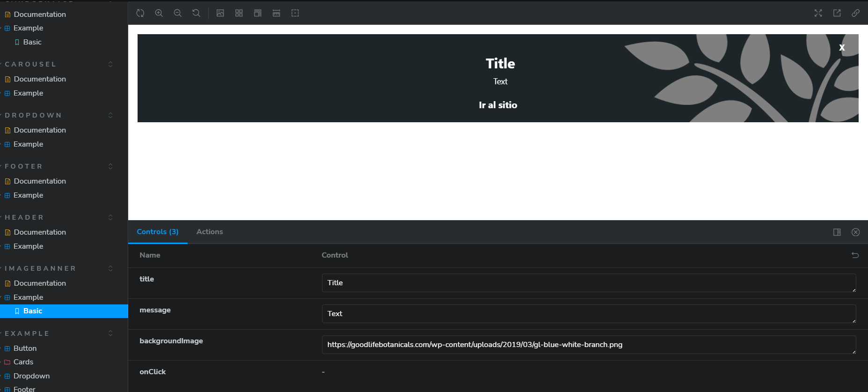
Task: Copy canvas link icon
Action: coord(855,13)
